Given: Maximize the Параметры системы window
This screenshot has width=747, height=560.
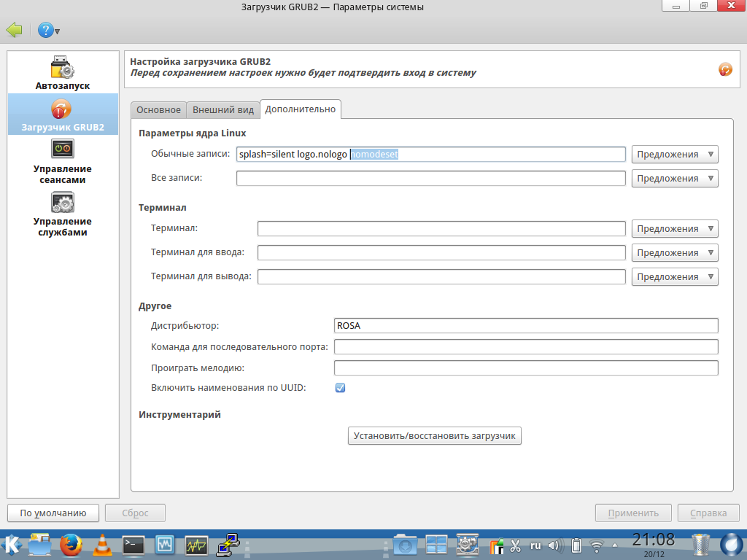Looking at the screenshot, I should click(704, 6).
